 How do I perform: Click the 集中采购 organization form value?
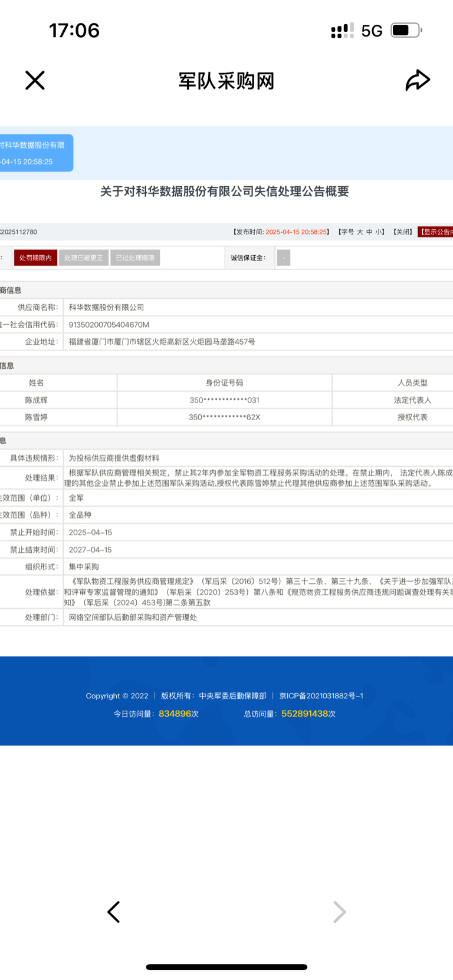click(x=84, y=567)
